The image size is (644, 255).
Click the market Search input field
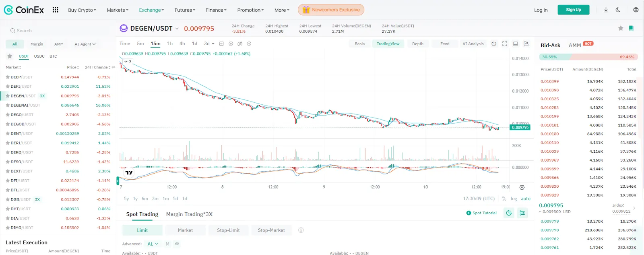click(x=58, y=31)
